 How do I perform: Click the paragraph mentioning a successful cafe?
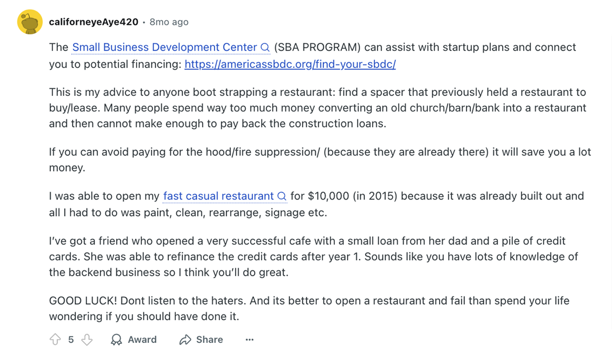pyautogui.click(x=314, y=257)
